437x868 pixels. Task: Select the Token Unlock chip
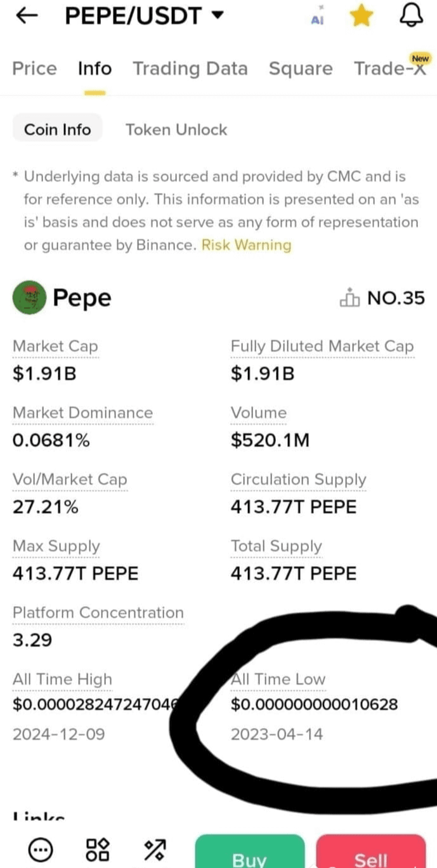[x=176, y=129]
